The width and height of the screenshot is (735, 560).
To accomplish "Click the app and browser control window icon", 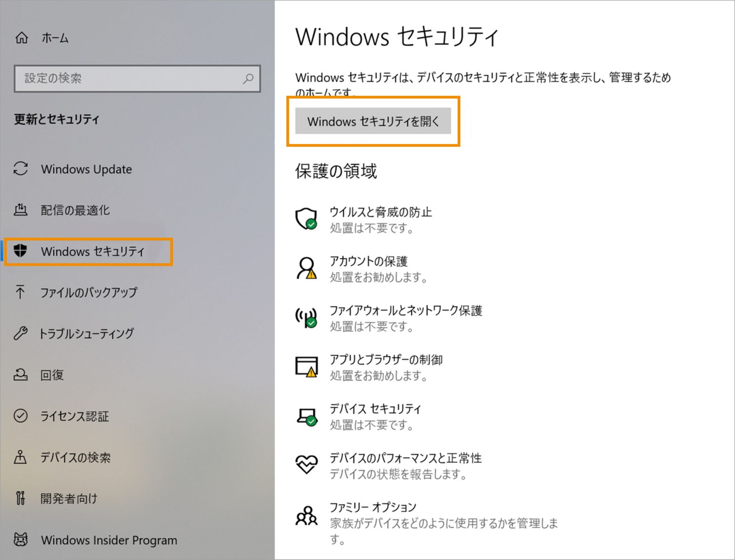I will (306, 367).
